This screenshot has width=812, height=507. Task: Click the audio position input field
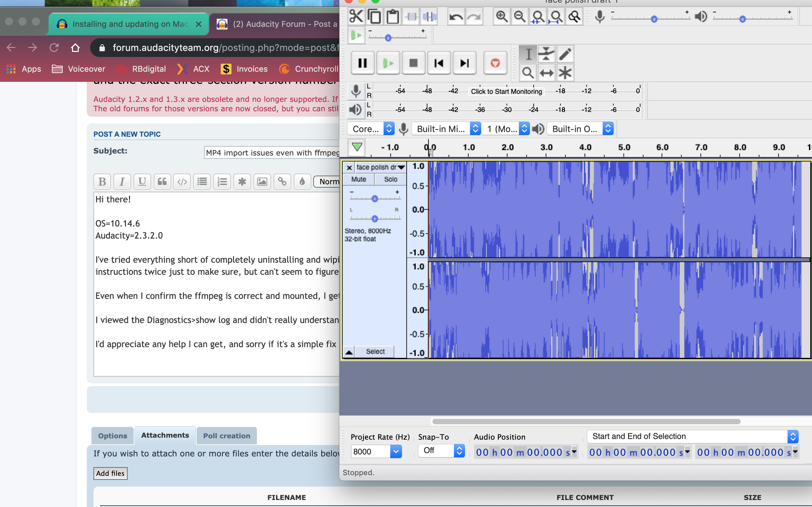(x=524, y=451)
